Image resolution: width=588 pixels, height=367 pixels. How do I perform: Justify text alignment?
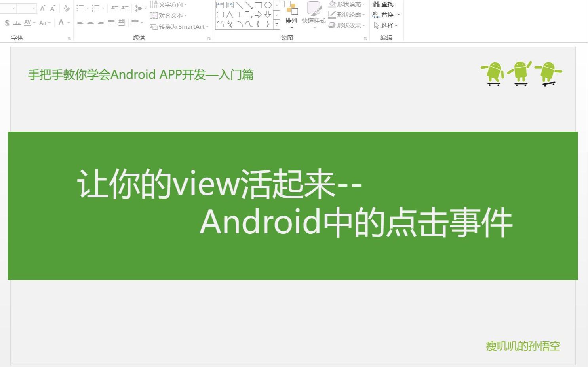click(x=111, y=23)
